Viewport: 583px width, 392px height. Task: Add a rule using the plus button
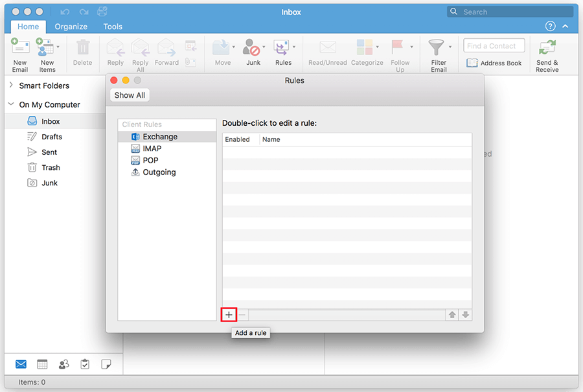point(228,314)
